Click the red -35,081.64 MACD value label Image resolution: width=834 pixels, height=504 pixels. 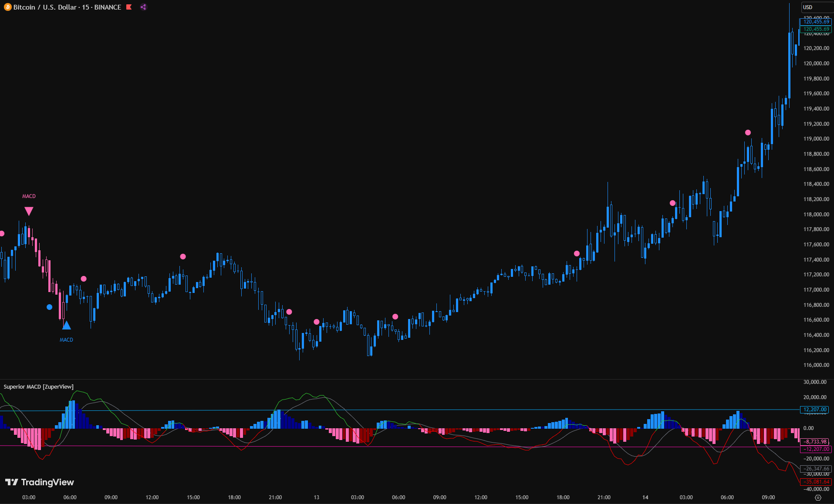[x=816, y=482]
